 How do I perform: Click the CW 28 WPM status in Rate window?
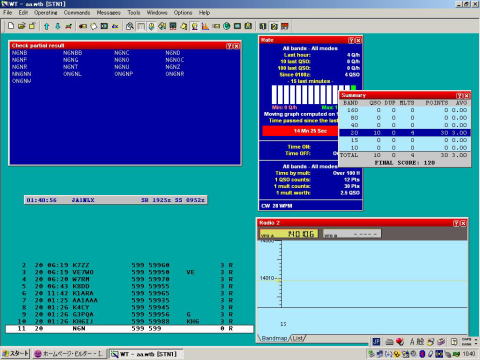(x=277, y=206)
